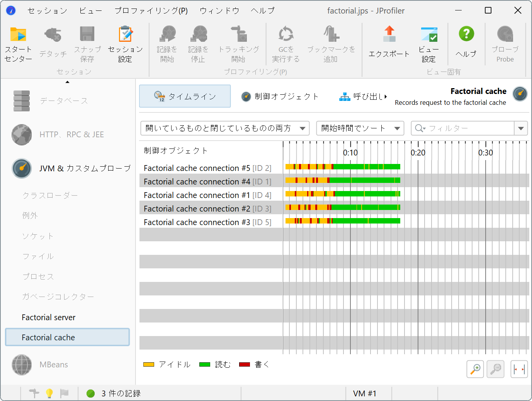Viewport: 532px width, 401px height.
Task: Open the セッション menu
Action: pos(47,11)
